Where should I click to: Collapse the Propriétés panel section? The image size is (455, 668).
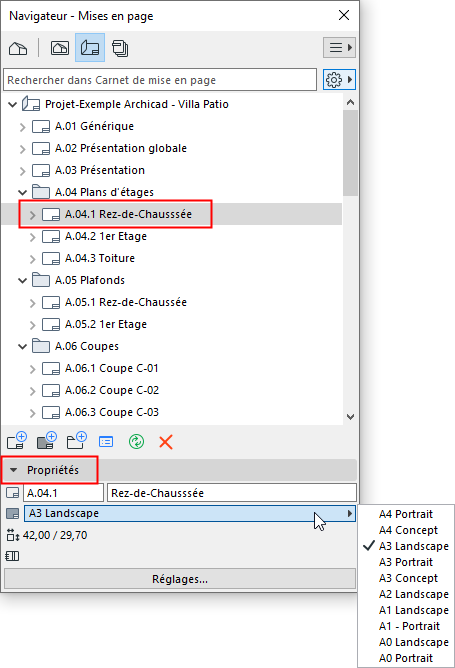coord(14,470)
